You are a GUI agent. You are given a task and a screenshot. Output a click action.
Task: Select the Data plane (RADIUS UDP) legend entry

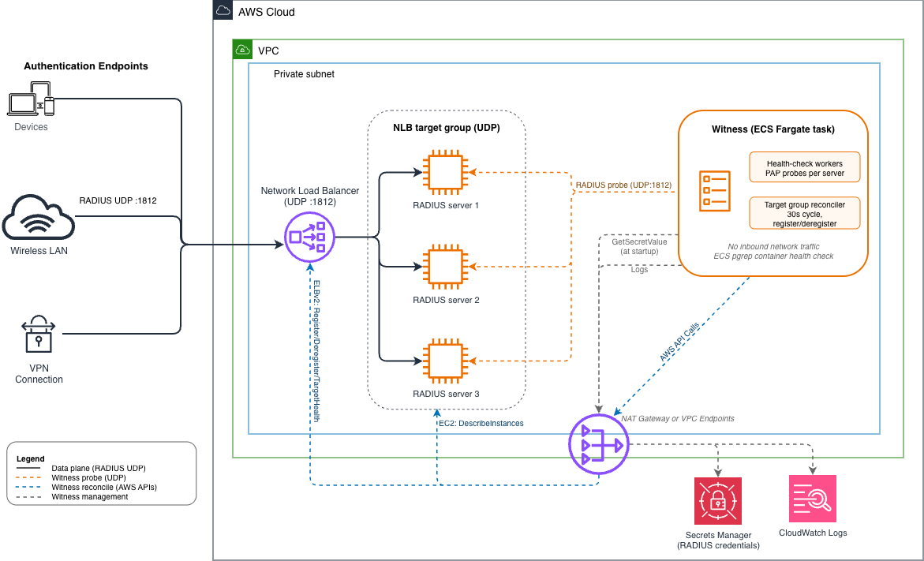99,468
